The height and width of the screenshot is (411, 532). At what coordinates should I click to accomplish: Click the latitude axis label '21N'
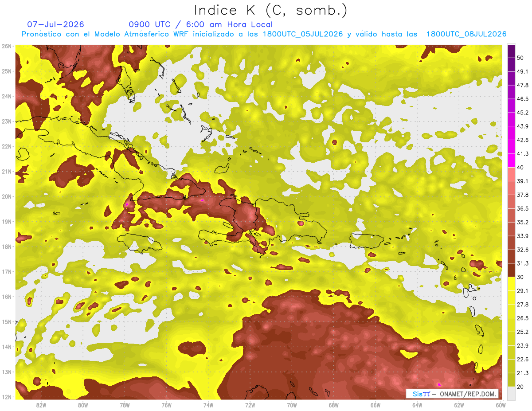pyautogui.click(x=7, y=172)
